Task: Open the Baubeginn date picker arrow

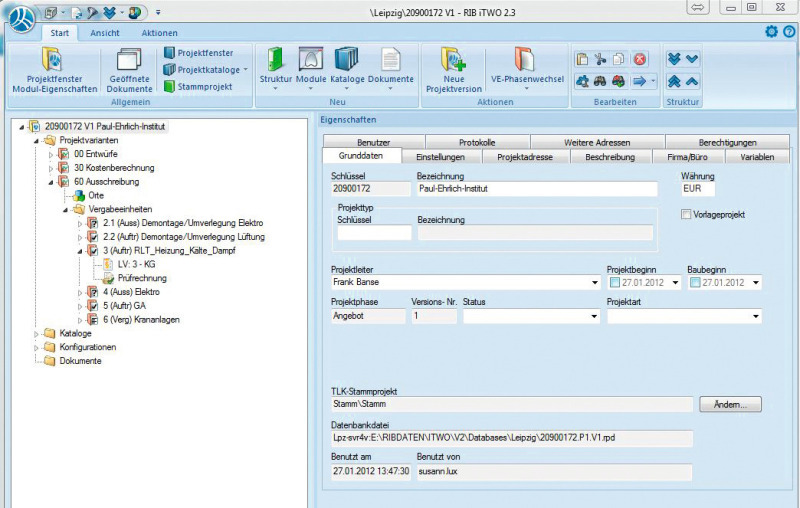Action: (x=756, y=283)
